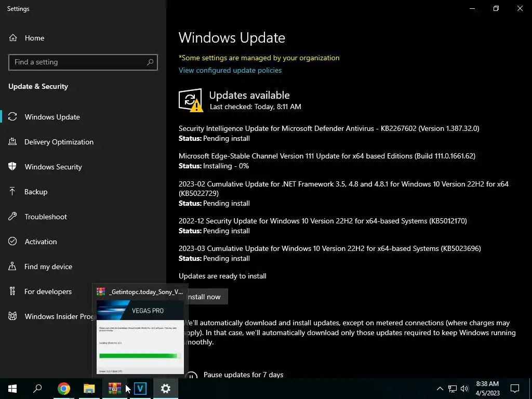The width and height of the screenshot is (532, 399).
Task: Click 'Some settings are managed by your organization'
Action: coord(259,58)
